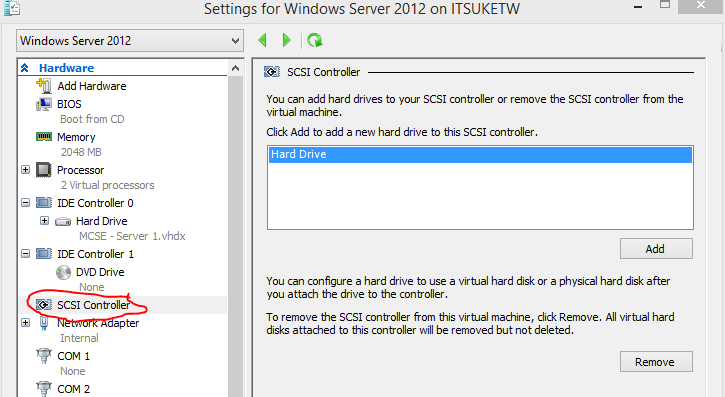725x397 pixels.
Task: Collapse the Hardware section chevron
Action: 25,68
